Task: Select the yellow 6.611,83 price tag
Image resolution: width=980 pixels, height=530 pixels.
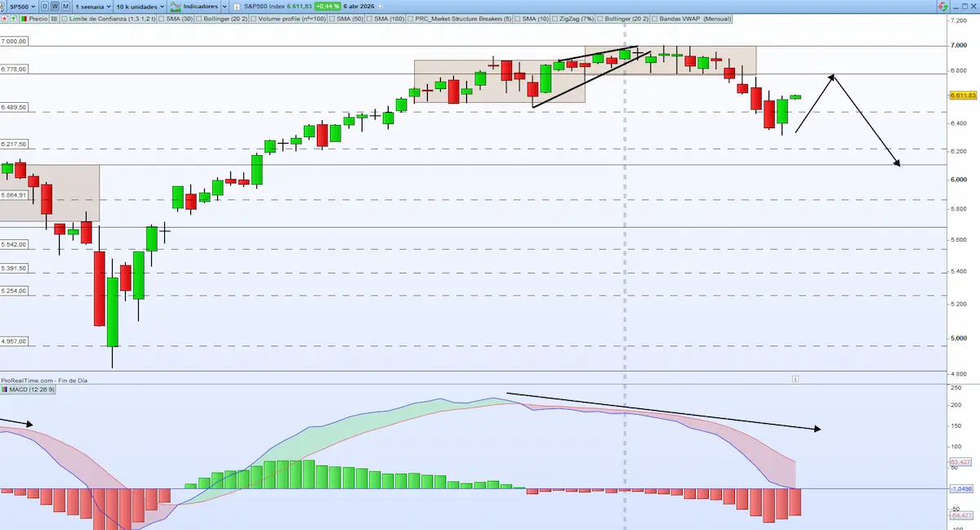Action: click(963, 96)
